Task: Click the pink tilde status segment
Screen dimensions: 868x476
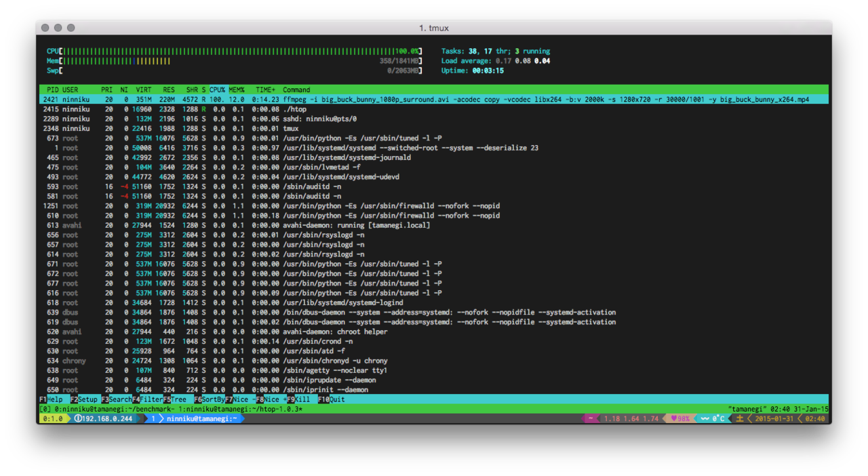Action: coord(591,419)
